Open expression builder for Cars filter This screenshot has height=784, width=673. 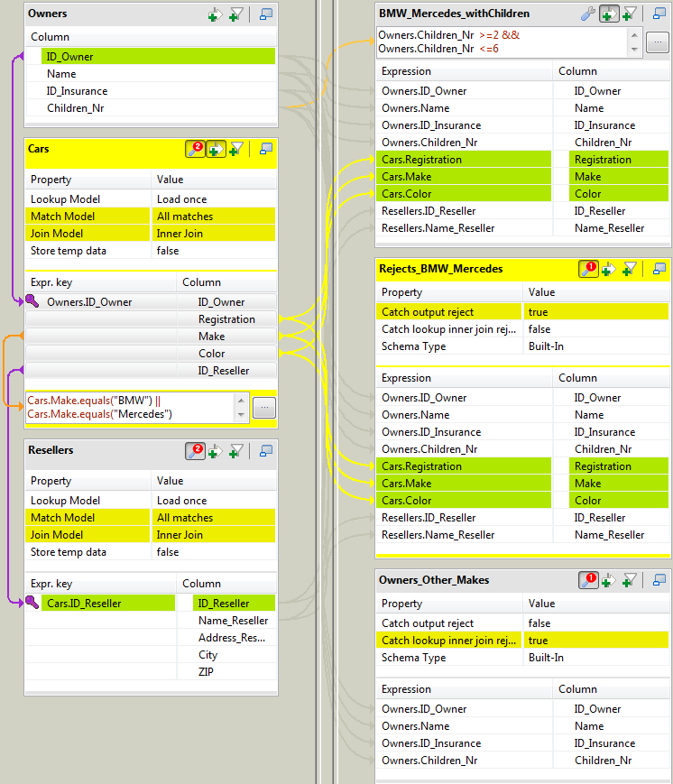click(264, 408)
